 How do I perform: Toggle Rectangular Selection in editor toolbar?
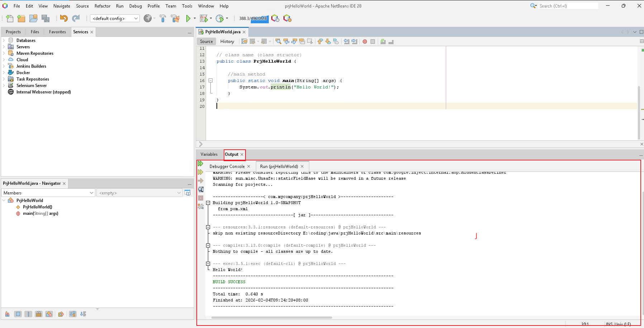[x=310, y=42]
